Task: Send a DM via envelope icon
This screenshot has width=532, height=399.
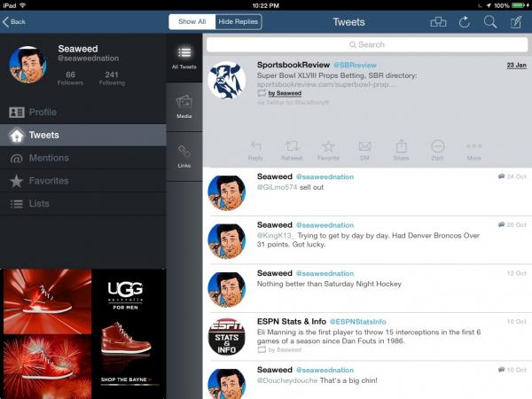Action: [x=364, y=149]
